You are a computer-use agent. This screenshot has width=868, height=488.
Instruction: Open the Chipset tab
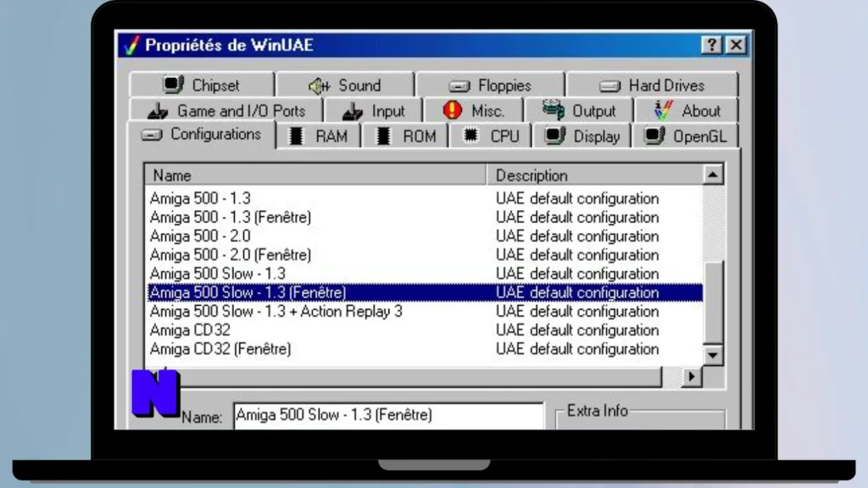pos(202,86)
